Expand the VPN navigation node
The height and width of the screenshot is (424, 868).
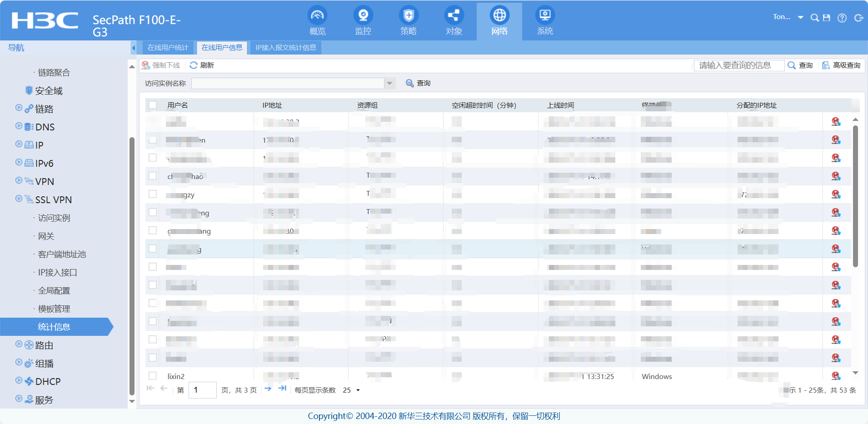coord(19,181)
